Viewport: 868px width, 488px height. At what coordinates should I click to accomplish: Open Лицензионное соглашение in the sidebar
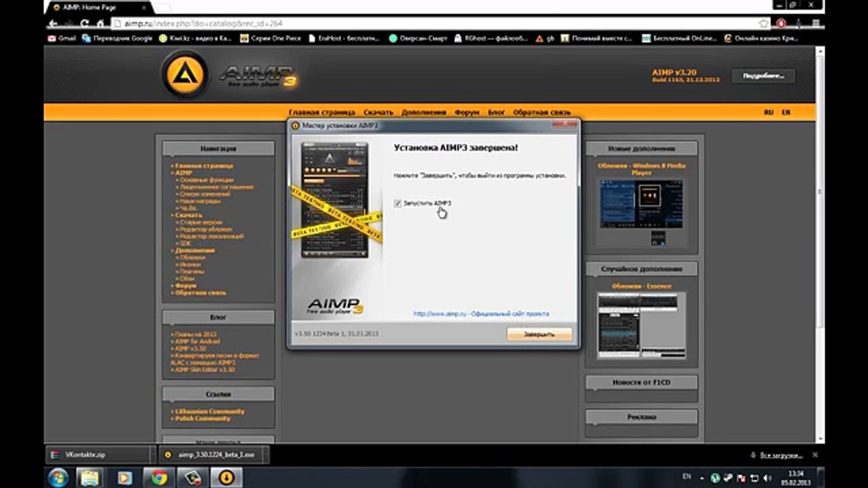pyautogui.click(x=217, y=187)
